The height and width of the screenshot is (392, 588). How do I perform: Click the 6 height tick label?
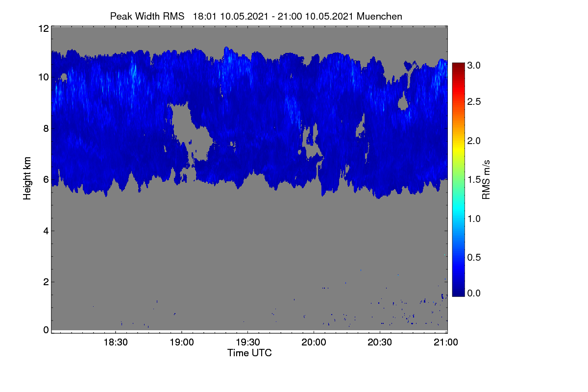(46, 179)
